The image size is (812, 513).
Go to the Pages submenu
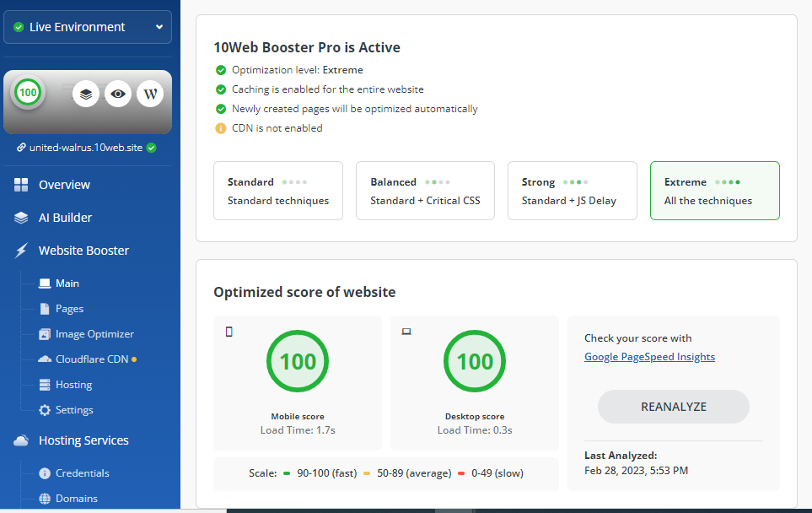(x=69, y=309)
